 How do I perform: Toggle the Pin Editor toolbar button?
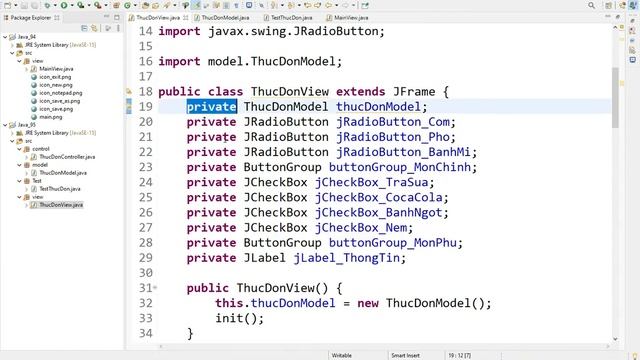(x=364, y=5)
